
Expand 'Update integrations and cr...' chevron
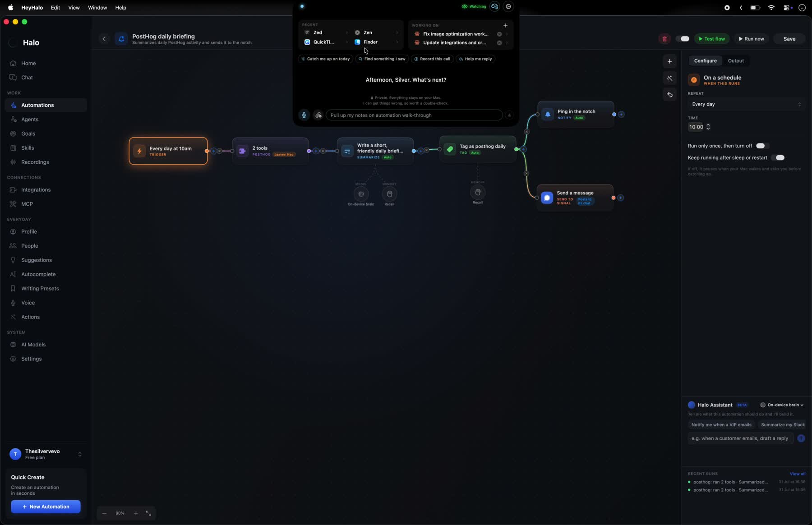[507, 43]
